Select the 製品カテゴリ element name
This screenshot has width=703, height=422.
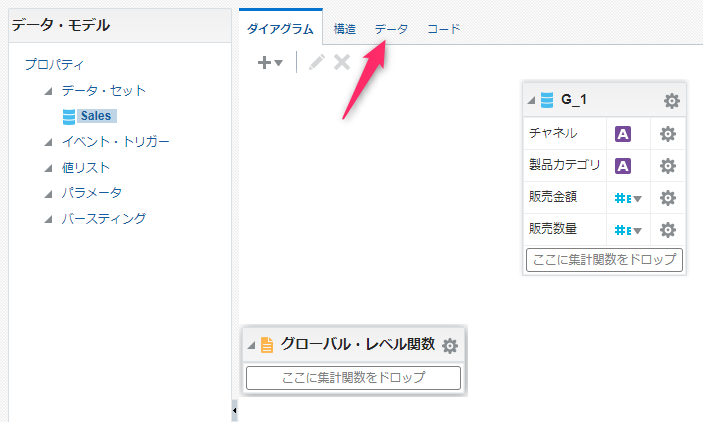tap(564, 165)
